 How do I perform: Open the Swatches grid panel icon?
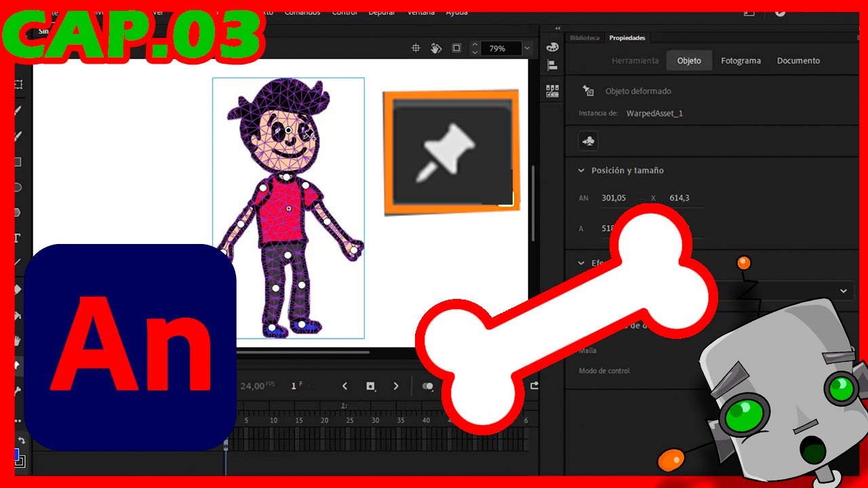click(552, 91)
